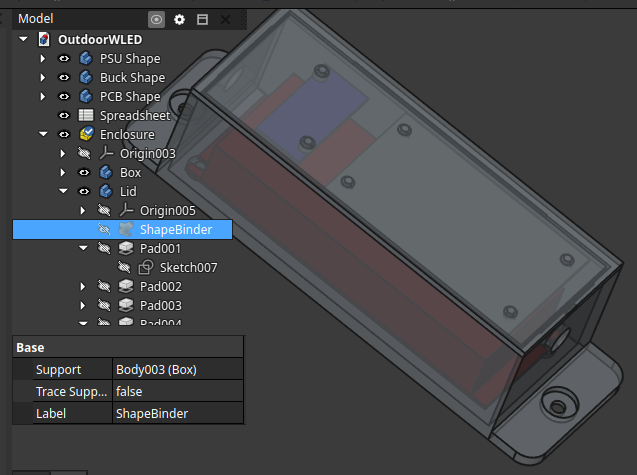This screenshot has height=475, width=637.
Task: Expand the Pad003 node
Action: [x=83, y=305]
